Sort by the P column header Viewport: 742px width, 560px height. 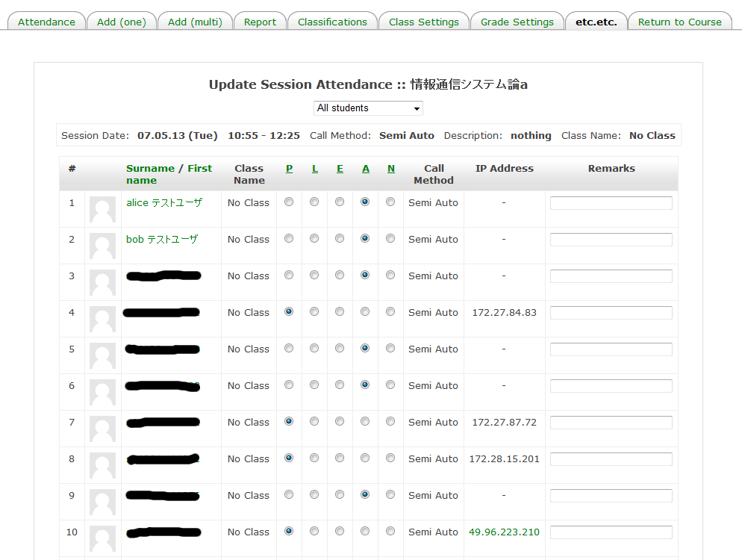(x=289, y=169)
